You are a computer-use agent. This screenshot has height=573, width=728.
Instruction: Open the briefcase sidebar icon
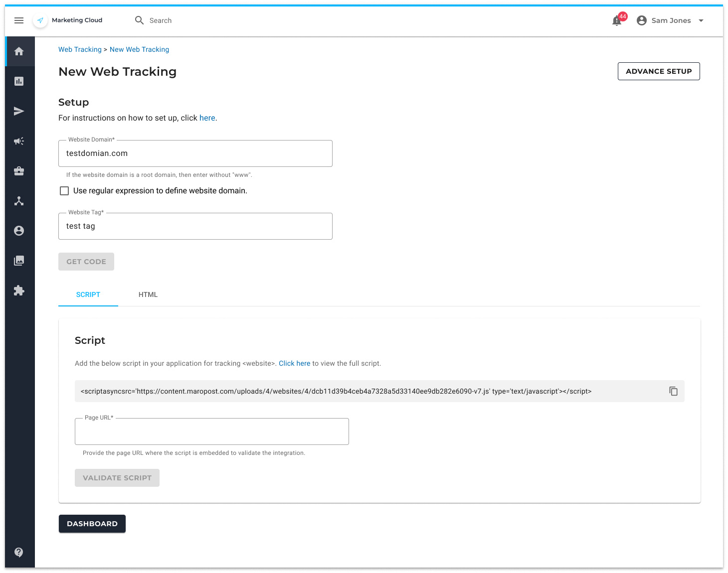point(19,171)
